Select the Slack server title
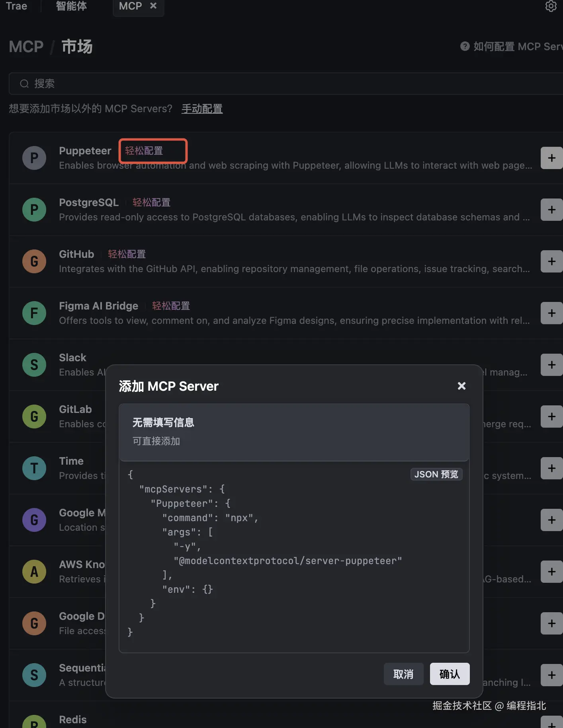Screen dimensions: 563x728 coord(72,358)
